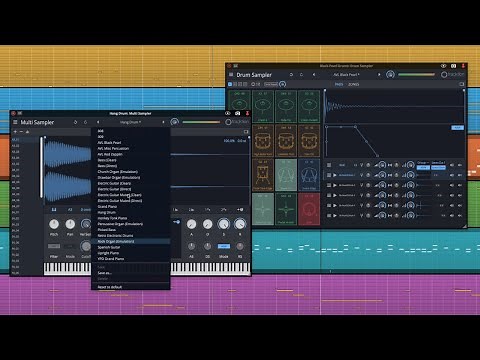480x360 pixels.
Task: Click the Drum Sampler output level meter
Action: point(416,75)
